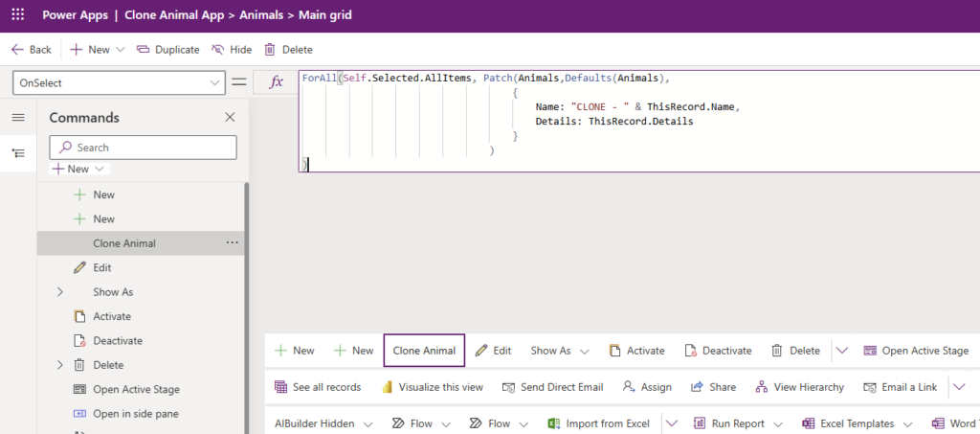Select Activate in the commands list

[x=141, y=316]
